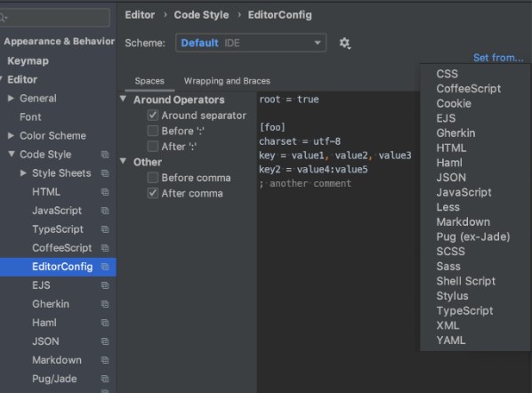532x393 pixels.
Task: Uncheck the Around separator checkbox
Action: (153, 116)
